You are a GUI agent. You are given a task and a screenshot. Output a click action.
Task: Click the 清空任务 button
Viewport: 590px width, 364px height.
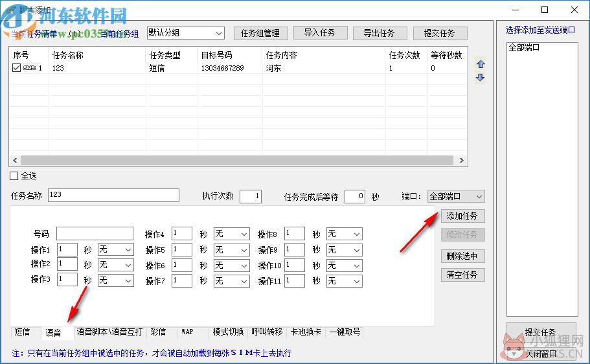tap(462, 275)
